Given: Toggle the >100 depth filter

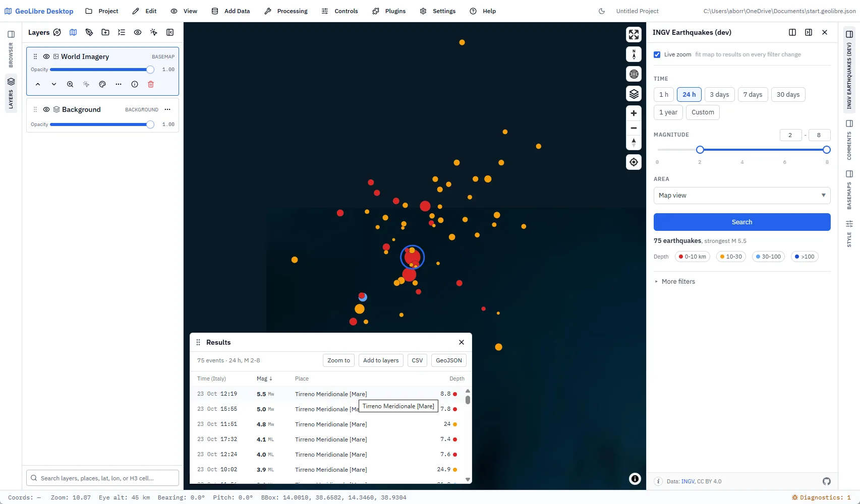Looking at the screenshot, I should tap(805, 257).
